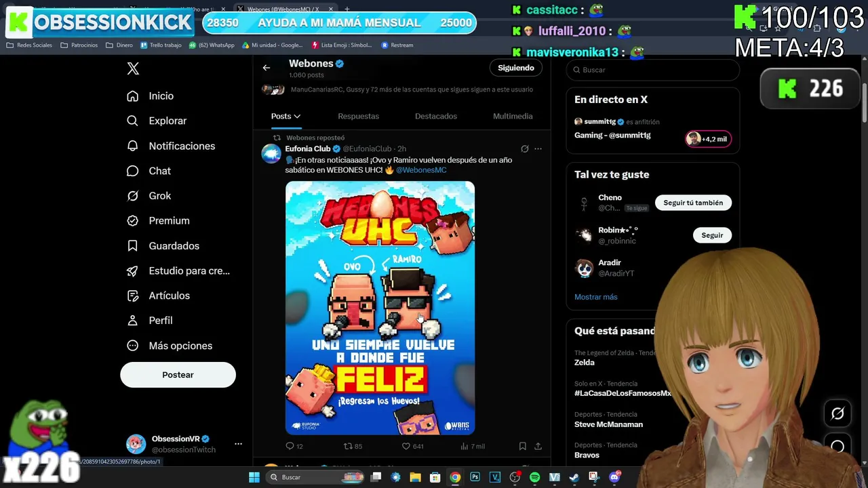Bookmark the Eufonia Club post
The image size is (868, 488).
click(523, 446)
